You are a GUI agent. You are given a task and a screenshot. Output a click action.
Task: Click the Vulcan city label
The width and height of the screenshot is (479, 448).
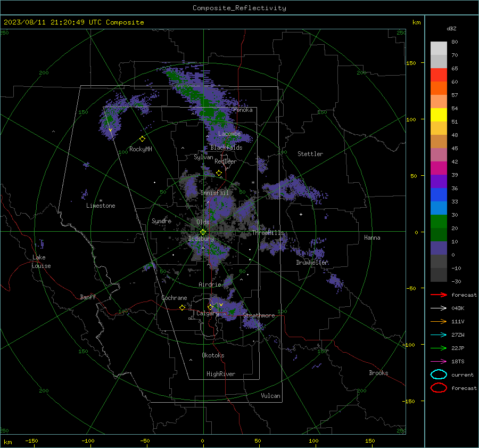point(271,396)
